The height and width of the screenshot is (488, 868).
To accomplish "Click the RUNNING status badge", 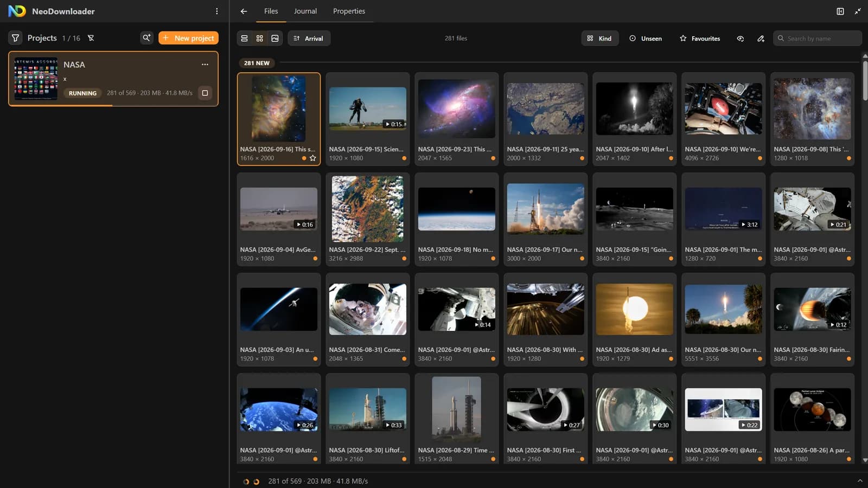I will pos(82,93).
